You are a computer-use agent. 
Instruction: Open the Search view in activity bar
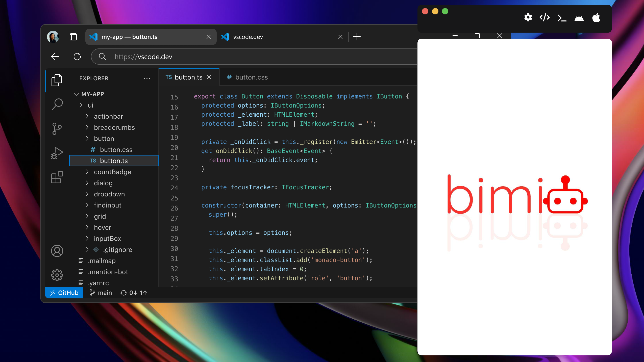click(57, 104)
